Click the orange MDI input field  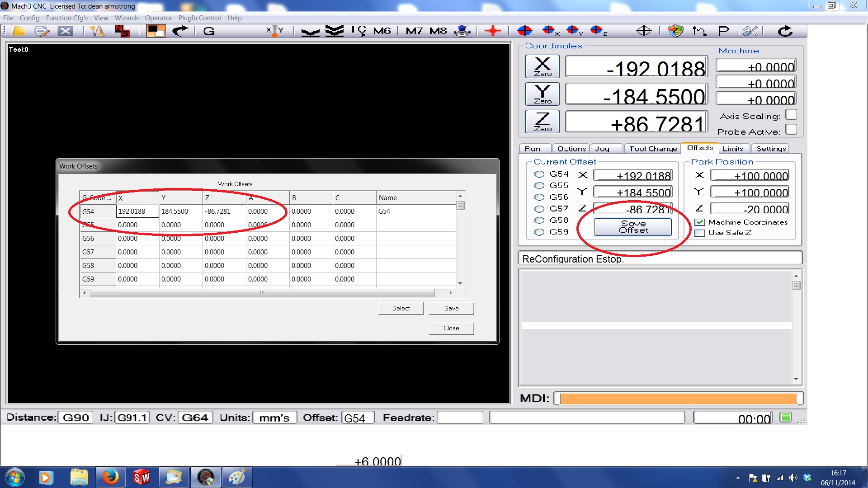tap(678, 399)
